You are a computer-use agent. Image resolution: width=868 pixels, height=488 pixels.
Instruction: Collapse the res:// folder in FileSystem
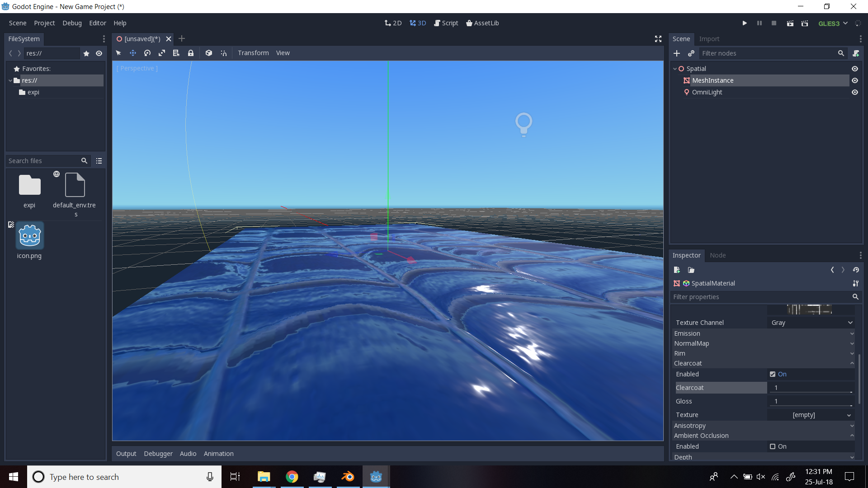(10, 80)
